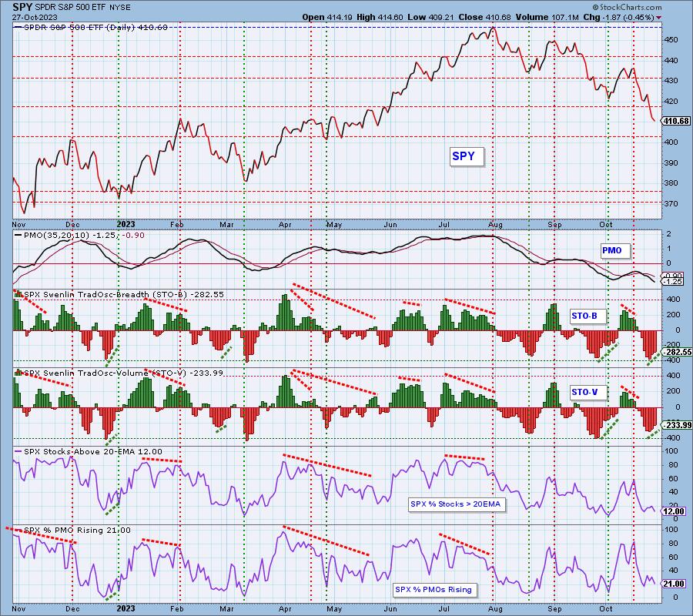Click the 410.68 price label on right axis
693x616 pixels.
coord(676,121)
